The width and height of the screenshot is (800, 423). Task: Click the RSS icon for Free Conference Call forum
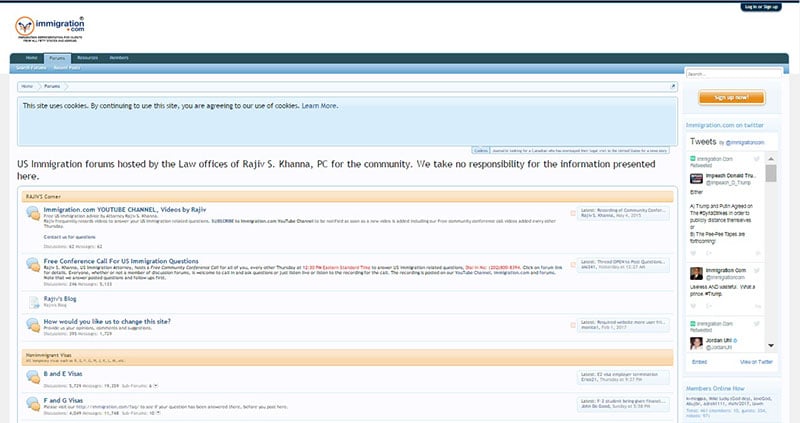573,264
